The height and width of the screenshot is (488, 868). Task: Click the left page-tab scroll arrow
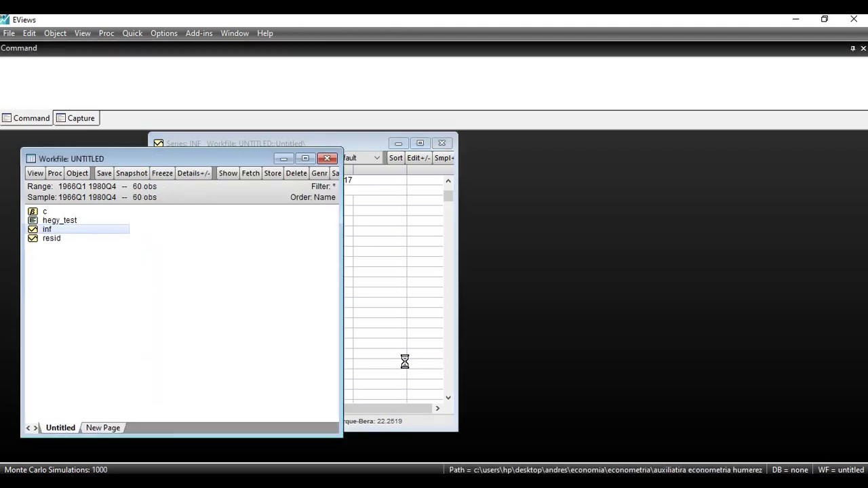click(28, 428)
